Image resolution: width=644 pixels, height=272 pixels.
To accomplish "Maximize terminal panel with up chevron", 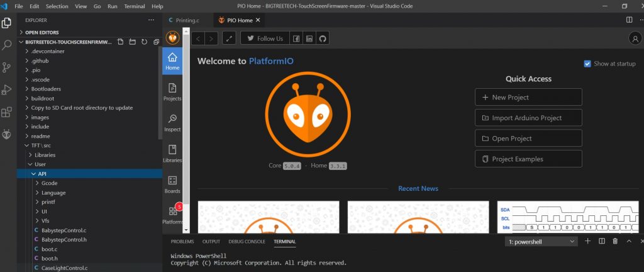I will click(629, 241).
